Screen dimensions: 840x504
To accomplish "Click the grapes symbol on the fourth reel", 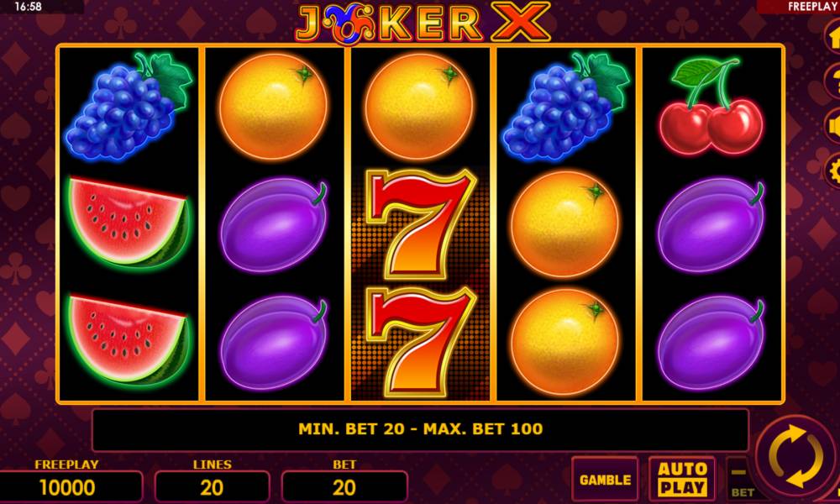I will coord(565,106).
